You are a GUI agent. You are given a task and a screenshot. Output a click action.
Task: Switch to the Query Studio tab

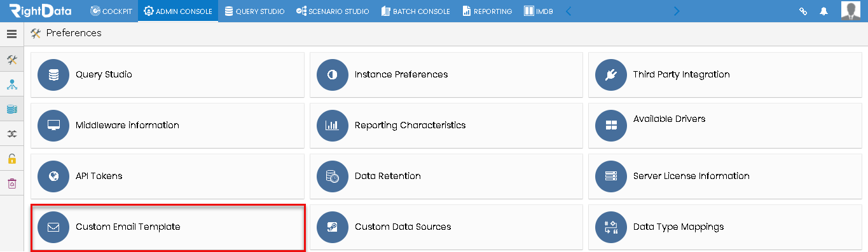254,11
